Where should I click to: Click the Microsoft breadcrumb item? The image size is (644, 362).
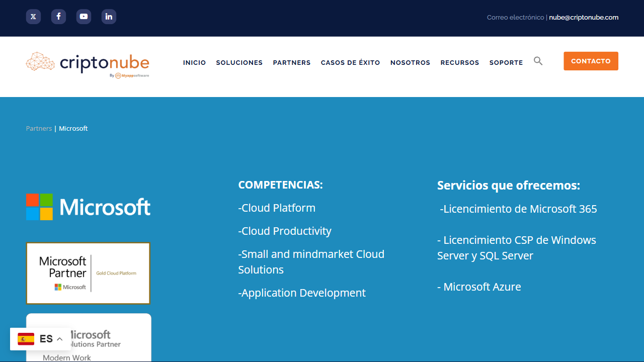[73, 128]
